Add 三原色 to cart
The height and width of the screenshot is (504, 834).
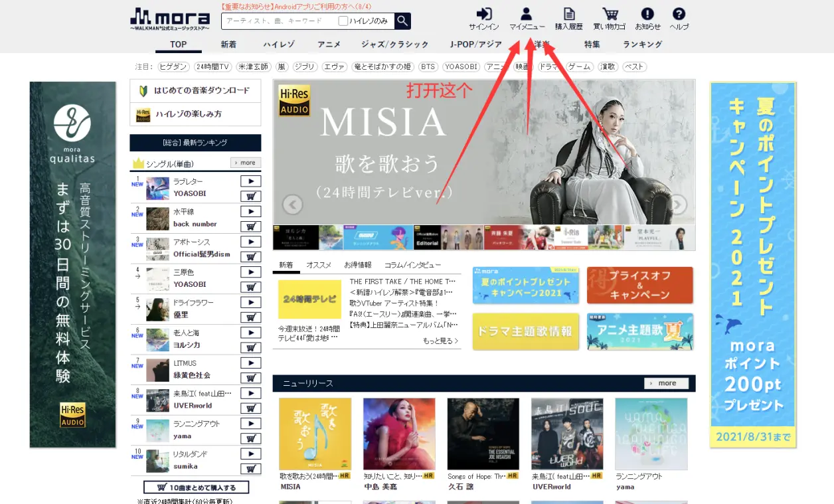tap(250, 287)
